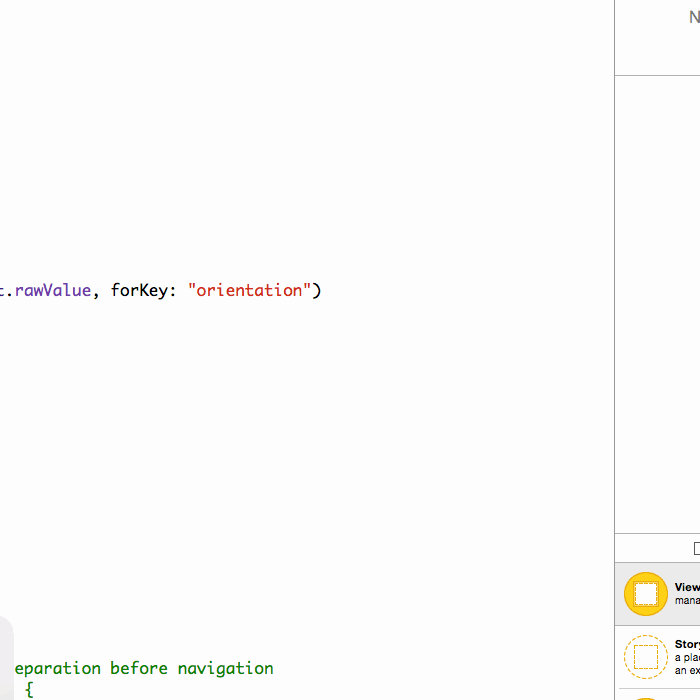Click the closing parenthesis after "orientation"
This screenshot has width=700, height=700.
(317, 290)
